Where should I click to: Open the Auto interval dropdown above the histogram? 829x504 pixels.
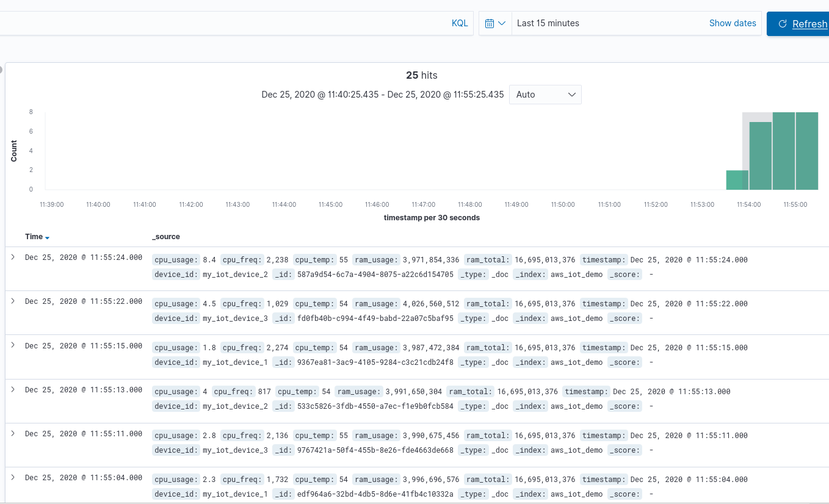545,95
